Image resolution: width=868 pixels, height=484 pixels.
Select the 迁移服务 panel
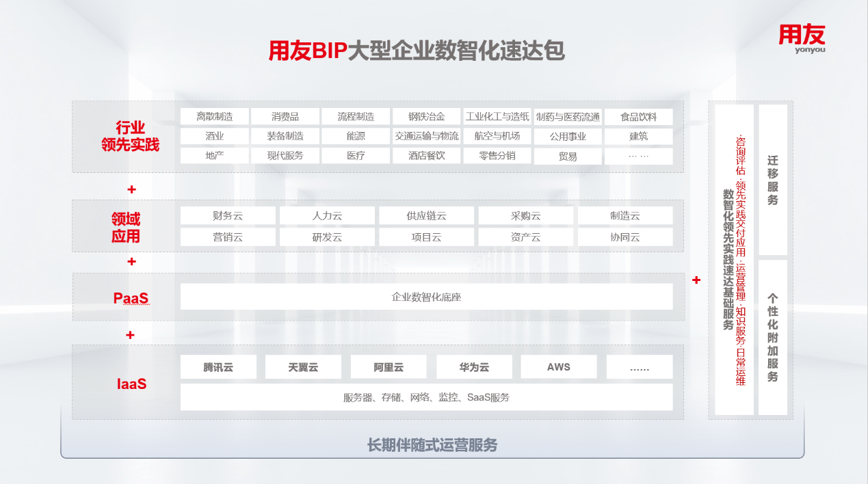click(x=773, y=180)
